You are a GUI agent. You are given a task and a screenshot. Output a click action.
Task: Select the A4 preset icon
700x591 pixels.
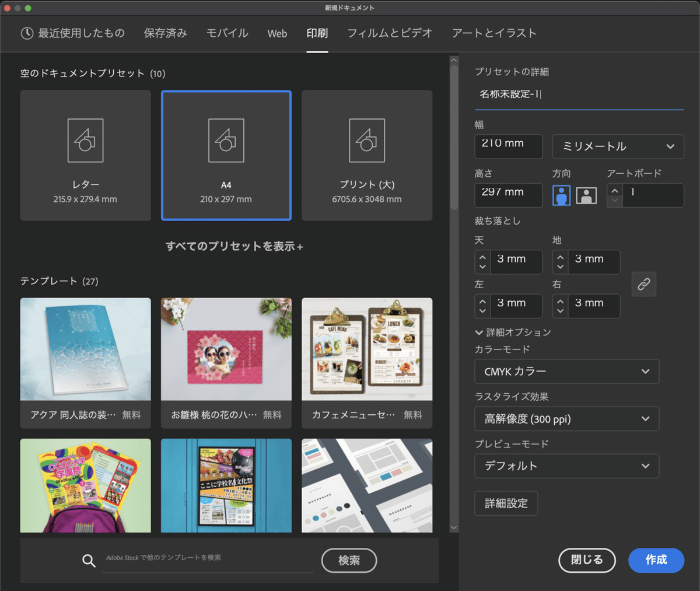226,141
